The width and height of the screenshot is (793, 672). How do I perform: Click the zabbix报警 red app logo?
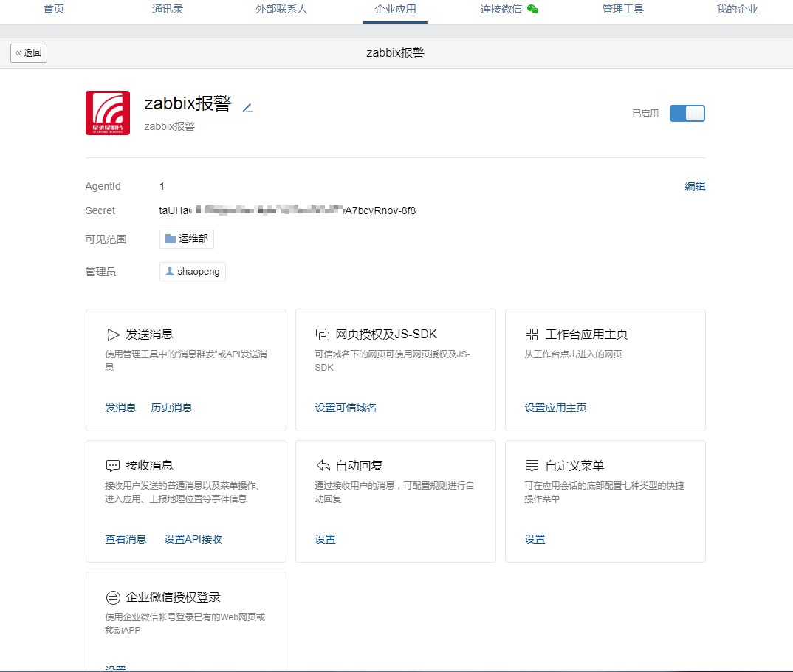click(108, 113)
